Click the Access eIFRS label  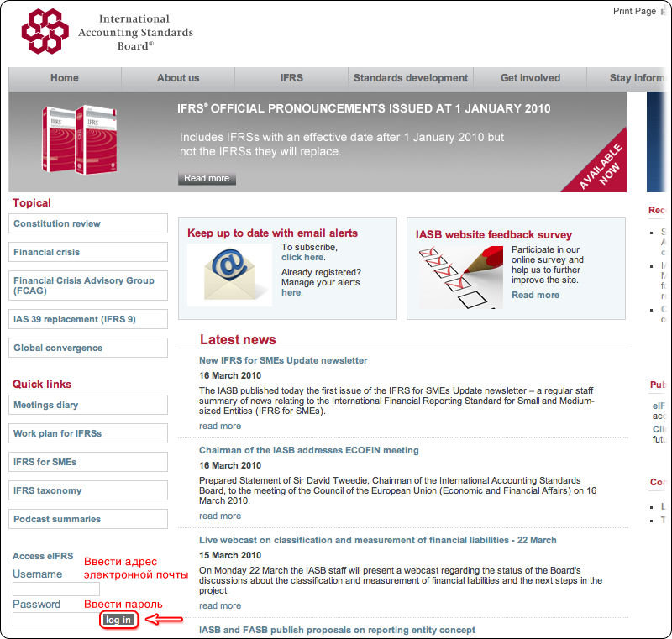[43, 556]
